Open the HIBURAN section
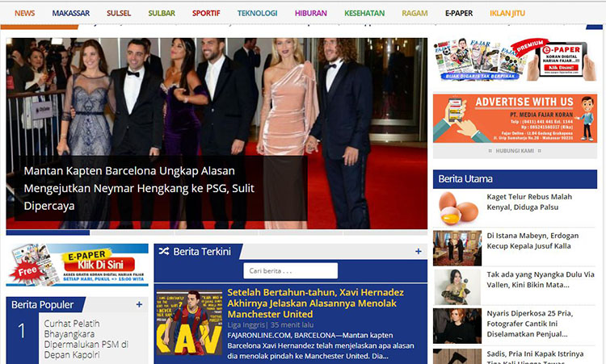606x364 pixels. point(311,13)
